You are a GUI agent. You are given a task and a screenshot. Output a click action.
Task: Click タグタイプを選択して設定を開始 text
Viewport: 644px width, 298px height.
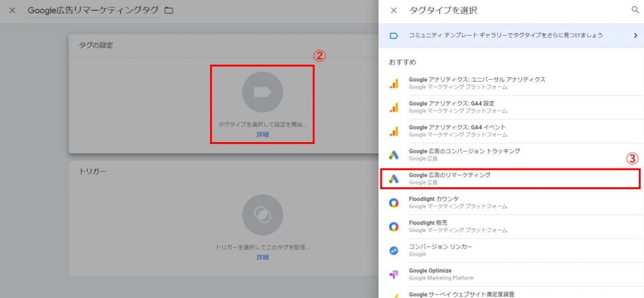pos(262,124)
